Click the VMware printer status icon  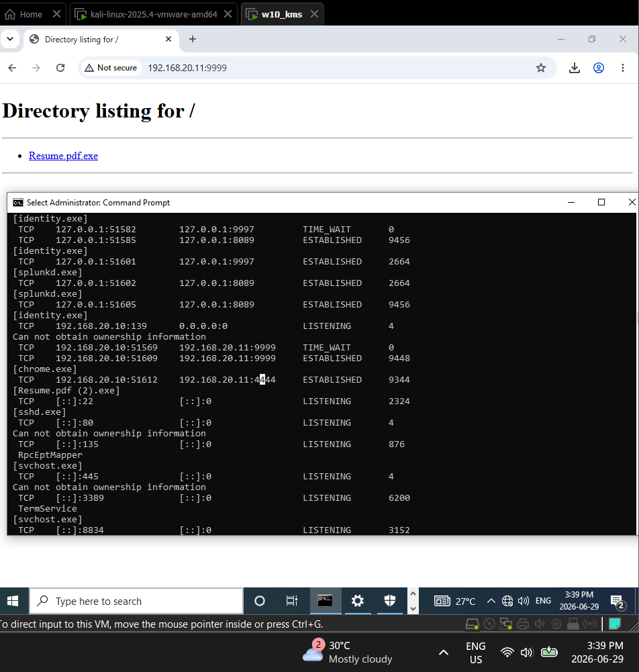523,624
